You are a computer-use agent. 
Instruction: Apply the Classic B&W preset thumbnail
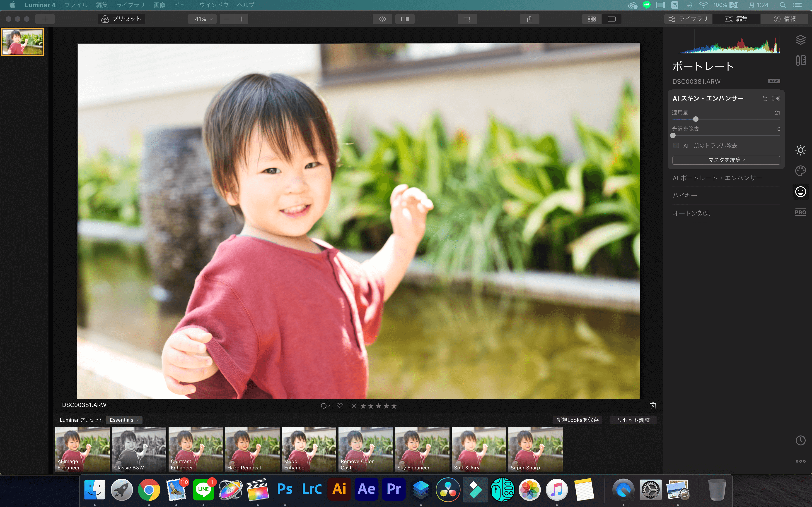click(x=139, y=449)
